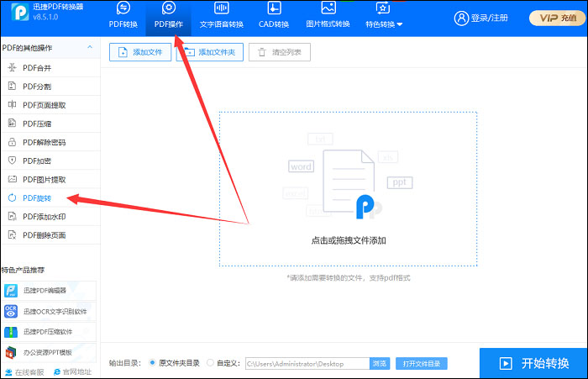Select the PDF操作 tab

coord(168,16)
